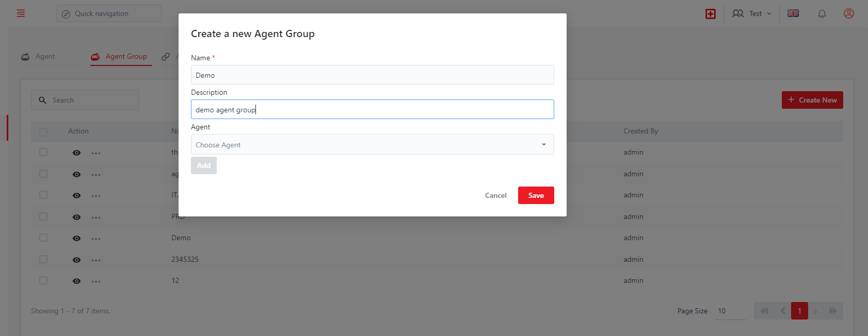Check the first row checkbox

(43, 152)
